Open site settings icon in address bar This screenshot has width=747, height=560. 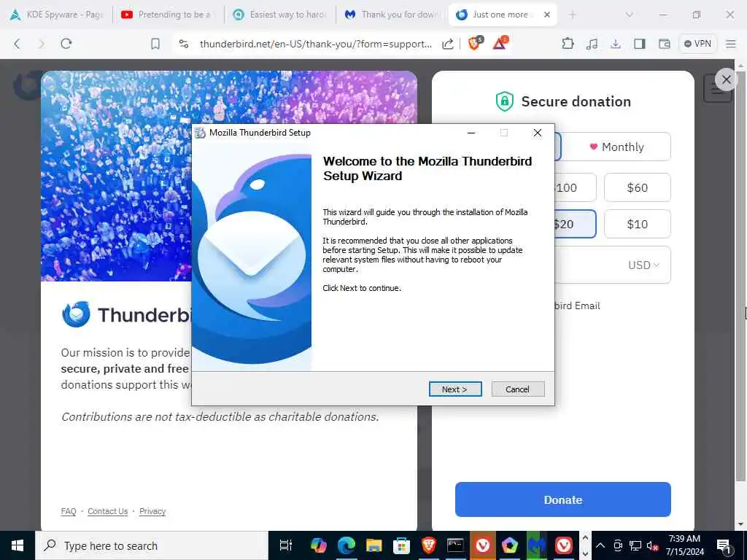coord(184,44)
